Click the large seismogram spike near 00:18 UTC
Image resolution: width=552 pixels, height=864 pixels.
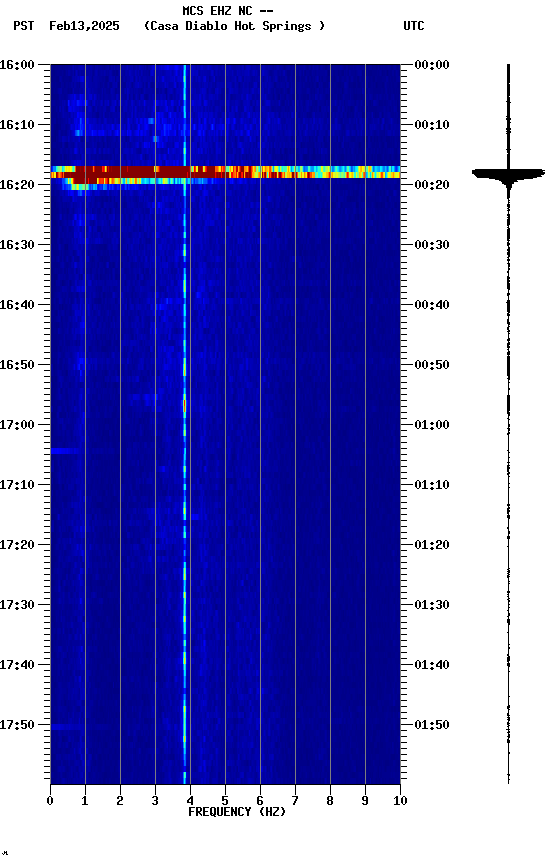508,174
